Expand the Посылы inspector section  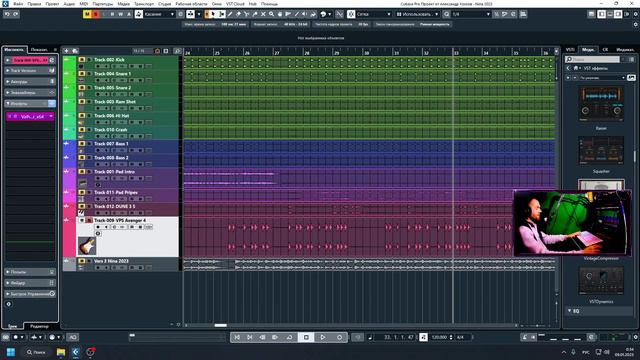[x=30, y=272]
